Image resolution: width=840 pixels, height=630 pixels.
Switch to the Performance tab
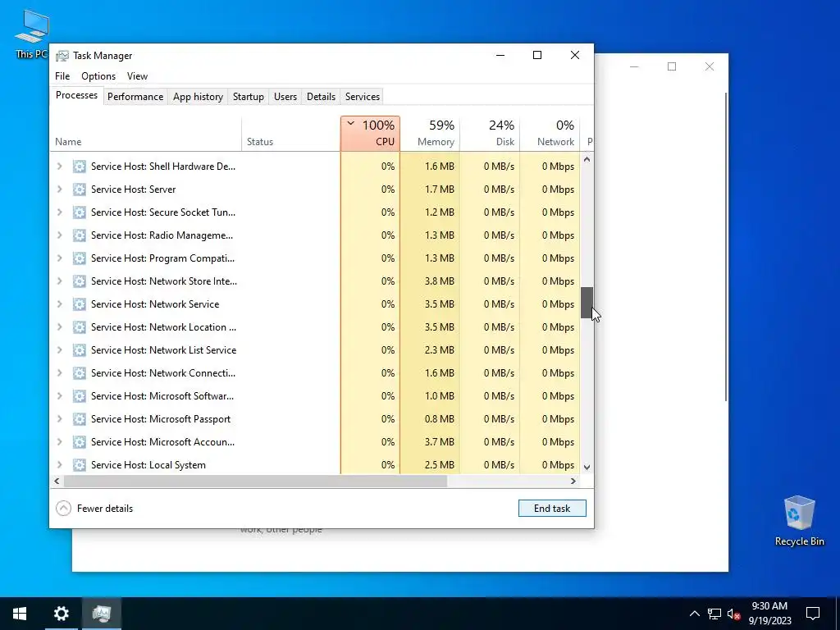(135, 97)
